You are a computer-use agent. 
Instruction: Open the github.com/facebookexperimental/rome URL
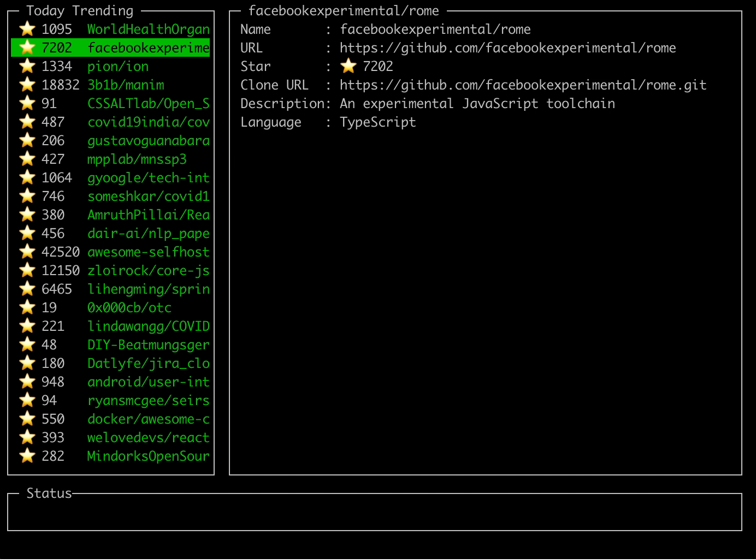coord(508,48)
